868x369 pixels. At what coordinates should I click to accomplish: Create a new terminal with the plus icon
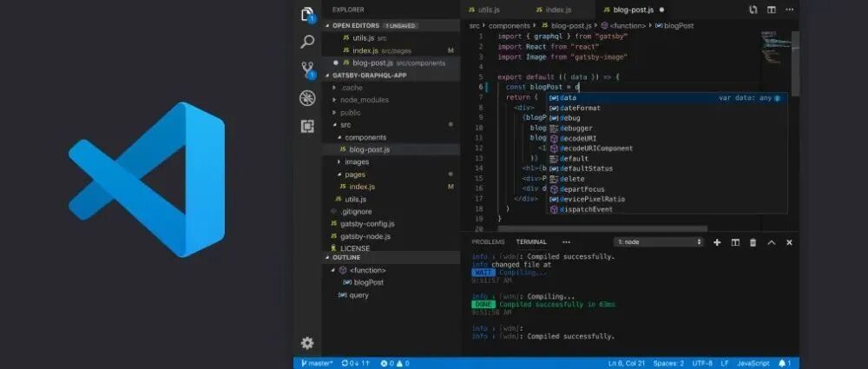click(x=717, y=242)
